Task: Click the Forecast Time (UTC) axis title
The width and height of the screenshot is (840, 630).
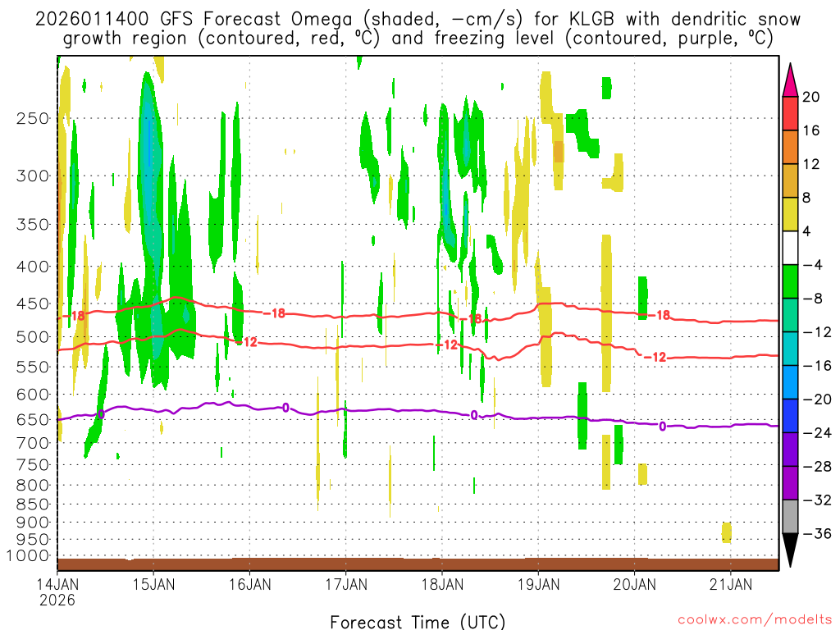Action: (418, 622)
